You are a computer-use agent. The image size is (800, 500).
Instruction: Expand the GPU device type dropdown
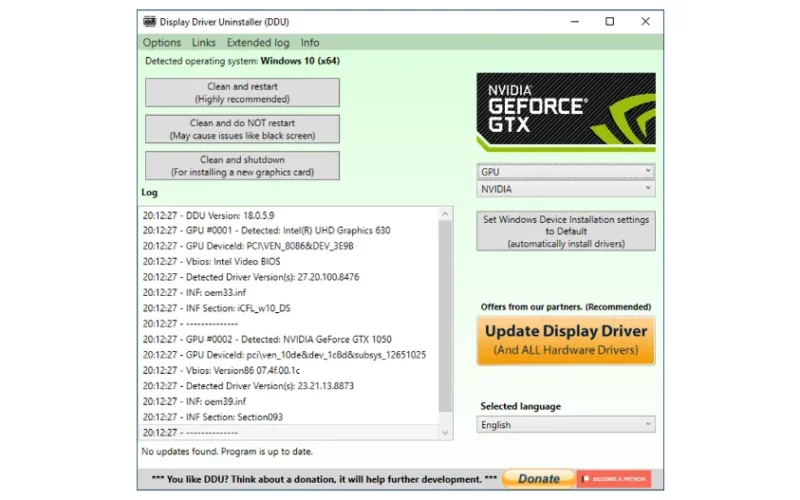566,171
